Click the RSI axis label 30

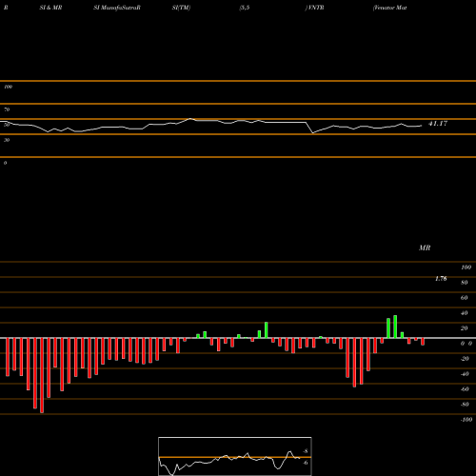(7, 140)
